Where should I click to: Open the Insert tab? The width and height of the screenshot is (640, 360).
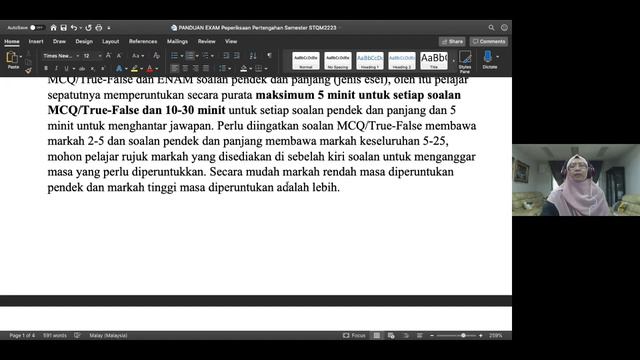coord(36,41)
